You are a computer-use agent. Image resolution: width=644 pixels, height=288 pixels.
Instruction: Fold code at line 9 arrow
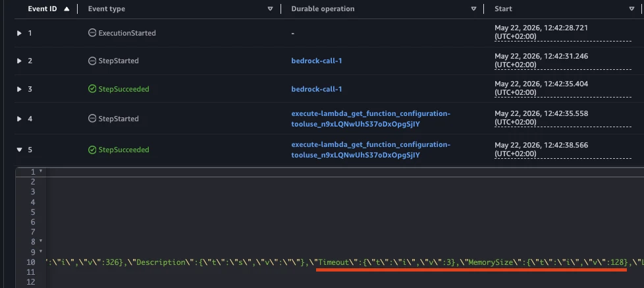(41, 252)
